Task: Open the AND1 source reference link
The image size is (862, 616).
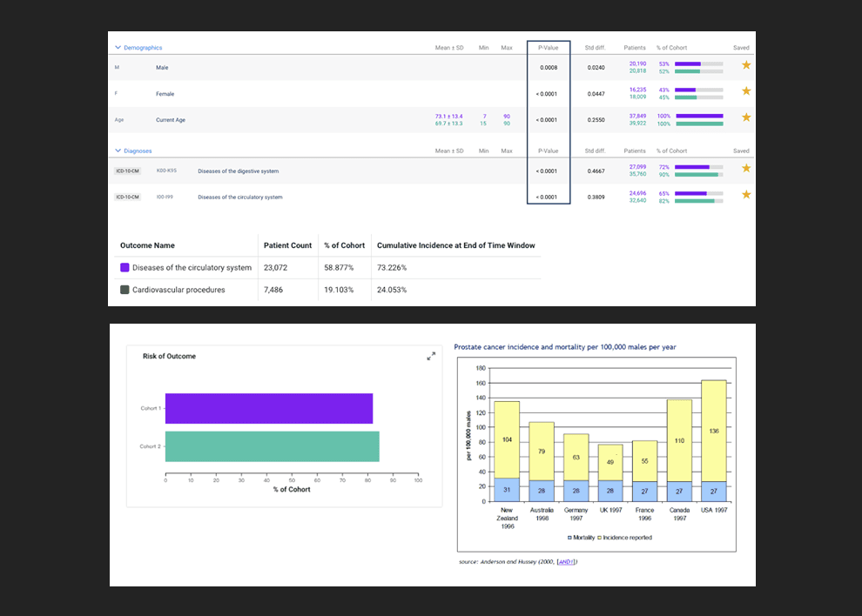Action: tap(566, 562)
